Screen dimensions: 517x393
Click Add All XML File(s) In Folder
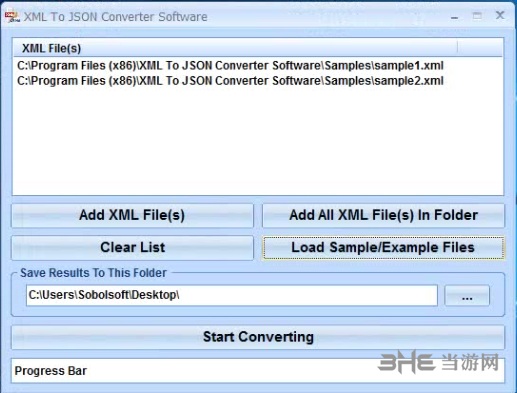pyautogui.click(x=383, y=215)
